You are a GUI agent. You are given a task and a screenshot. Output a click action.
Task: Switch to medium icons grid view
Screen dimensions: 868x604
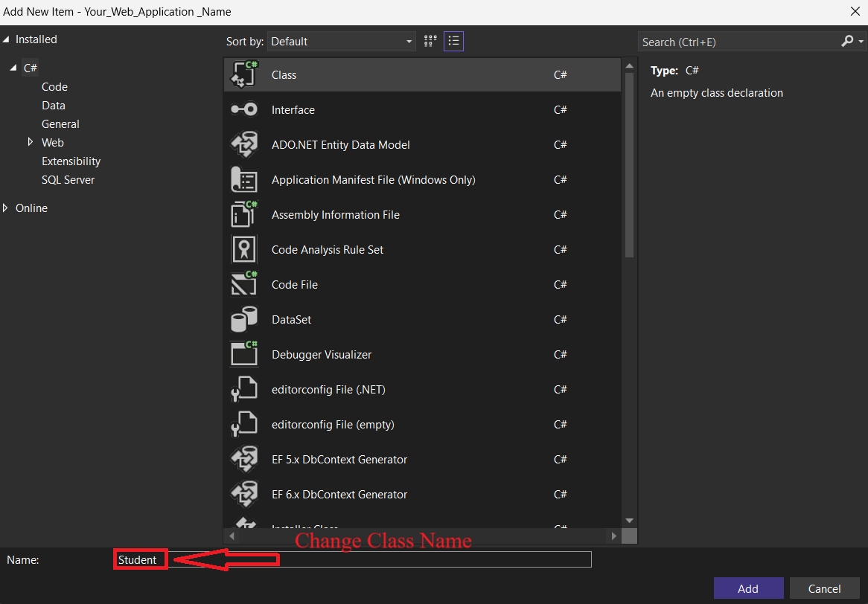coord(430,42)
